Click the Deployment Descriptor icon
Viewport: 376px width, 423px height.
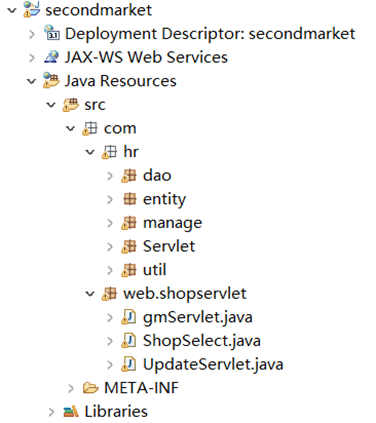click(52, 33)
